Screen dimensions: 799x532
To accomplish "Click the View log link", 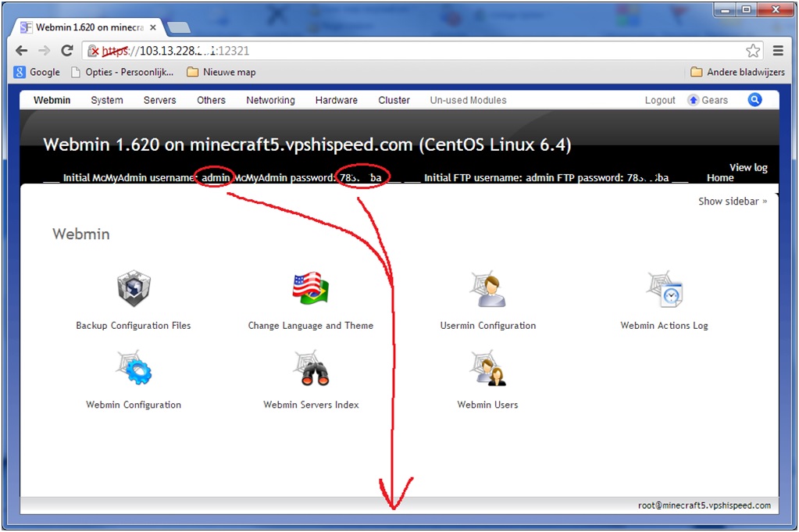I will [748, 167].
